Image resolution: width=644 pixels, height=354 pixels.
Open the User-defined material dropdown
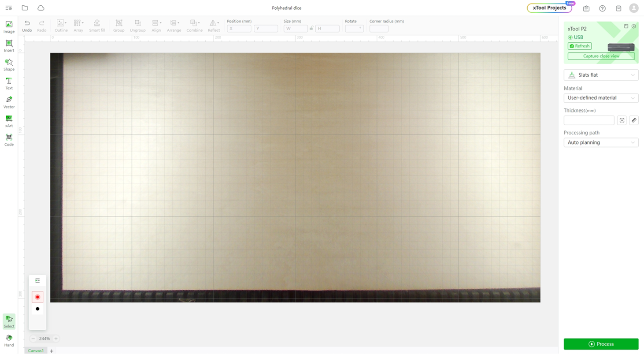pos(601,98)
